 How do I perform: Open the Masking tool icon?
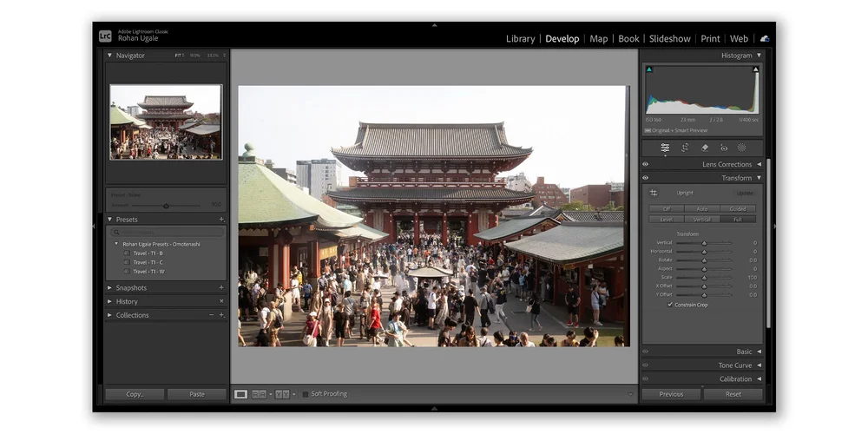[x=742, y=148]
